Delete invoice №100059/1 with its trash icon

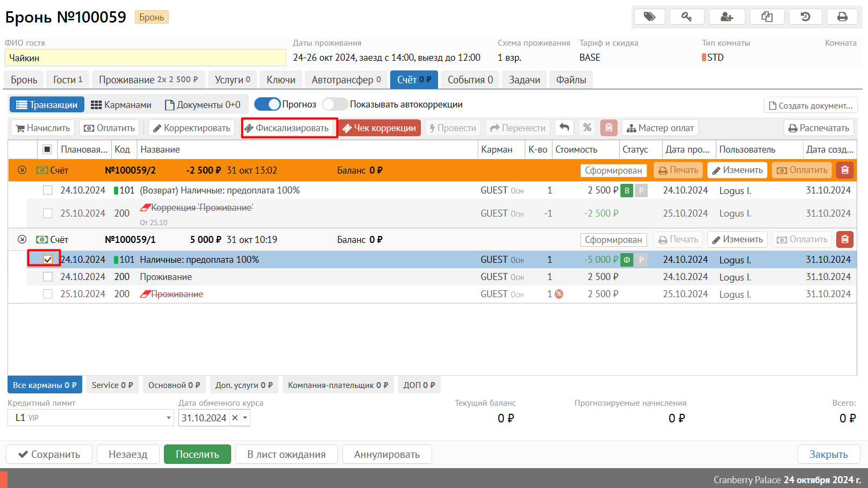point(845,240)
